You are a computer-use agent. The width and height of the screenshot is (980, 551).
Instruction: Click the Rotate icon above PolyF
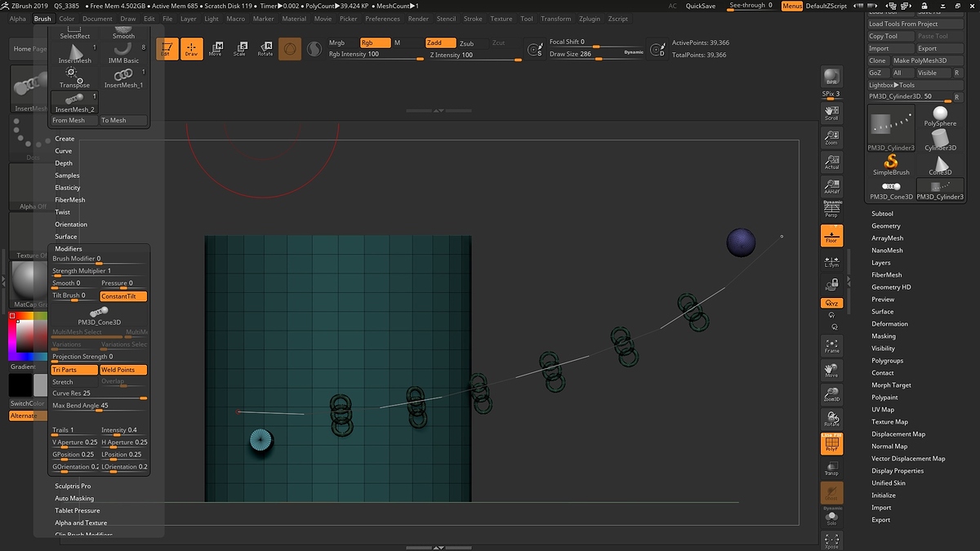point(831,420)
